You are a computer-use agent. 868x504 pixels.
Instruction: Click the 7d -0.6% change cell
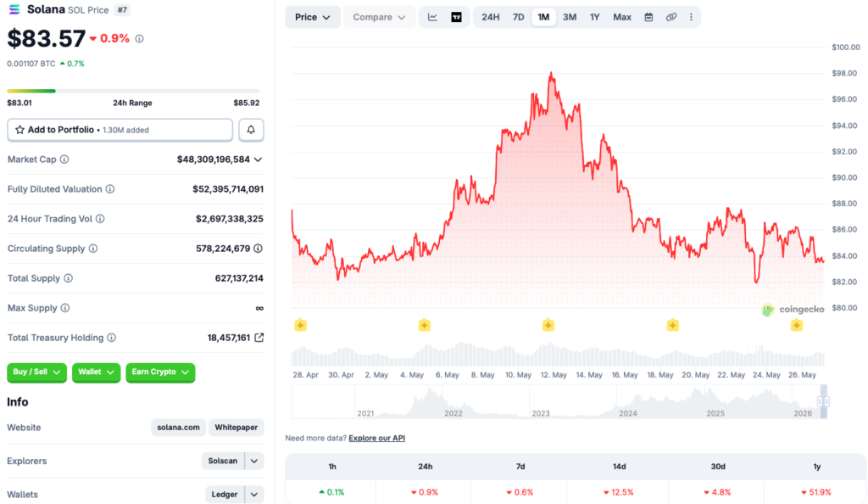[520, 492]
